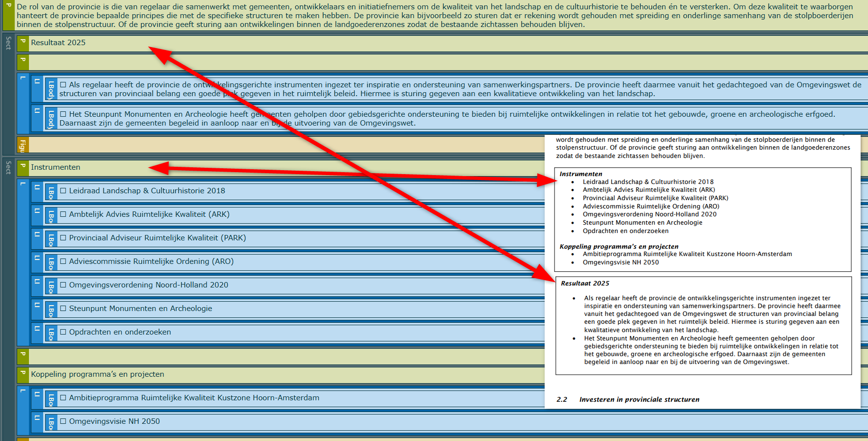Select LBody tag of Leidraad Landschap item
Screen dimensions: 868x441
(x=51, y=192)
